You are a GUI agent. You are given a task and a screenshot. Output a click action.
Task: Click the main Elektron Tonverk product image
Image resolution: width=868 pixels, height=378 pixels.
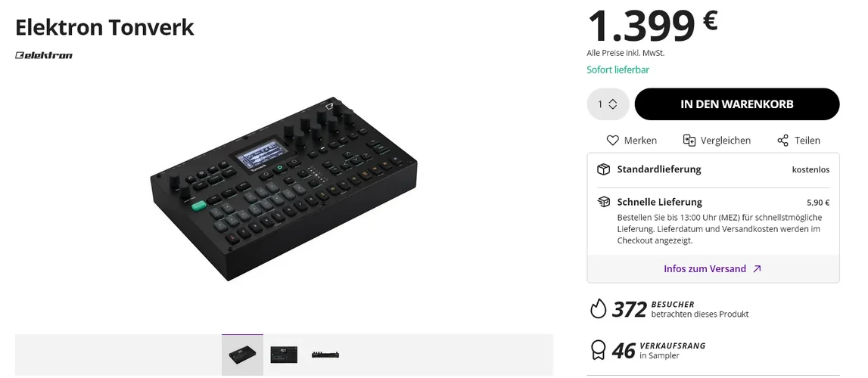click(284, 189)
